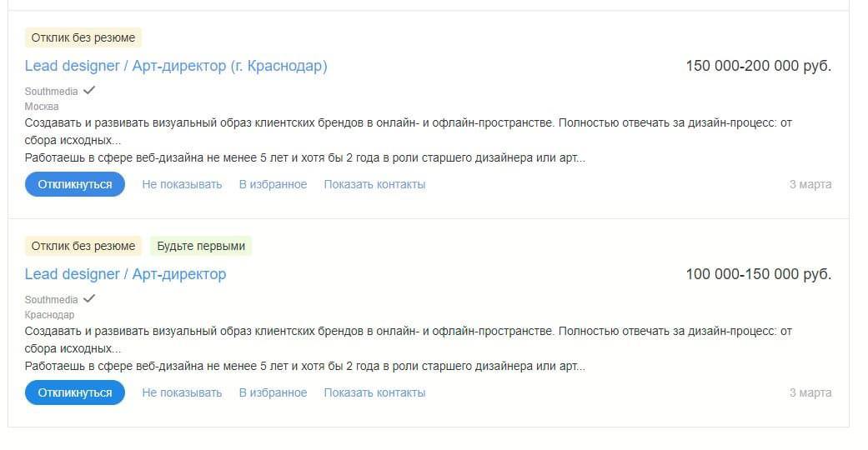Open vacancy title of the 100 000-150 000 руб. listing

click(125, 274)
